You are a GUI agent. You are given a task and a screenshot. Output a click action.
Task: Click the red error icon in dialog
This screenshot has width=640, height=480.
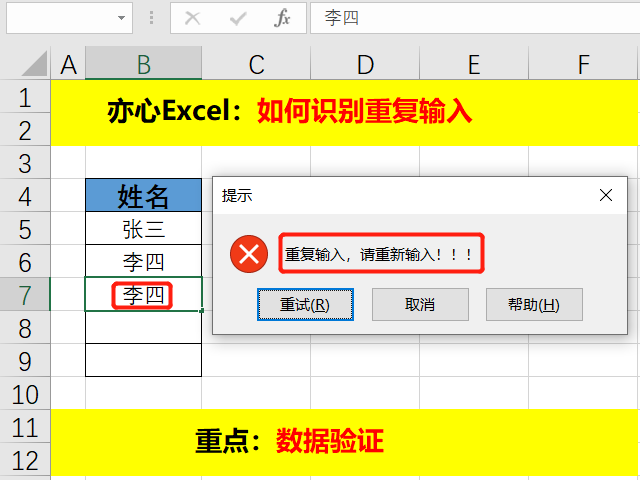click(249, 254)
